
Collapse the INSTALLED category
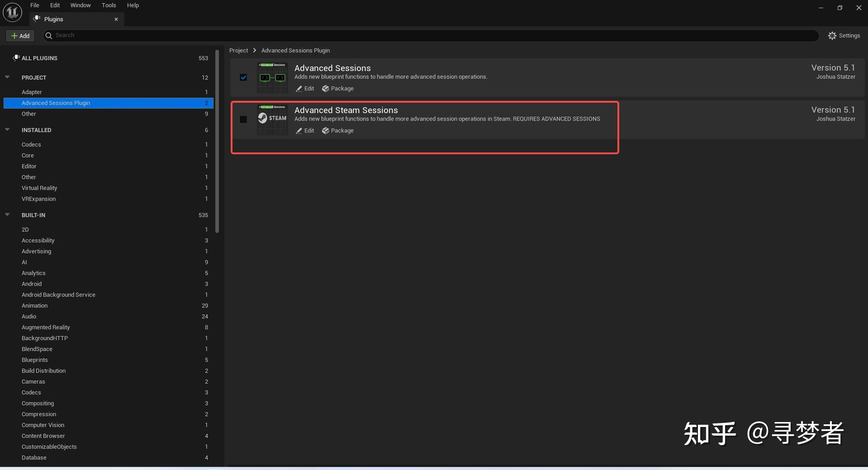click(7, 129)
